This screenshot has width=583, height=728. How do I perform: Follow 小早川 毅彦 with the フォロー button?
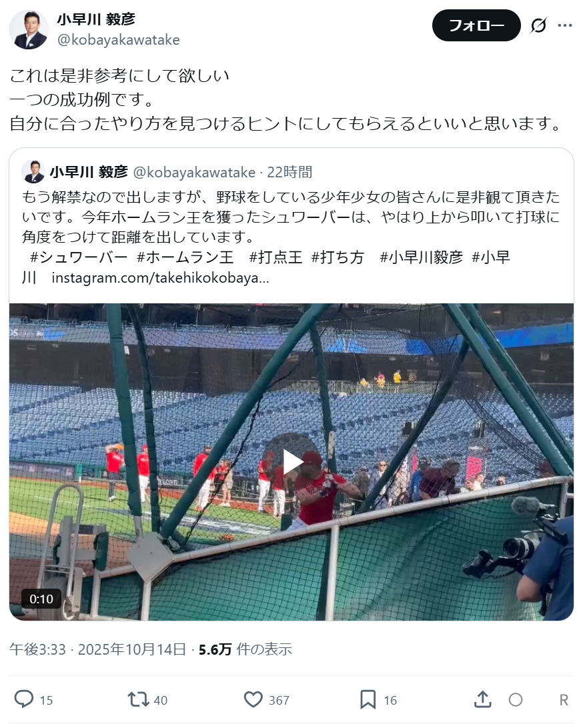476,25
